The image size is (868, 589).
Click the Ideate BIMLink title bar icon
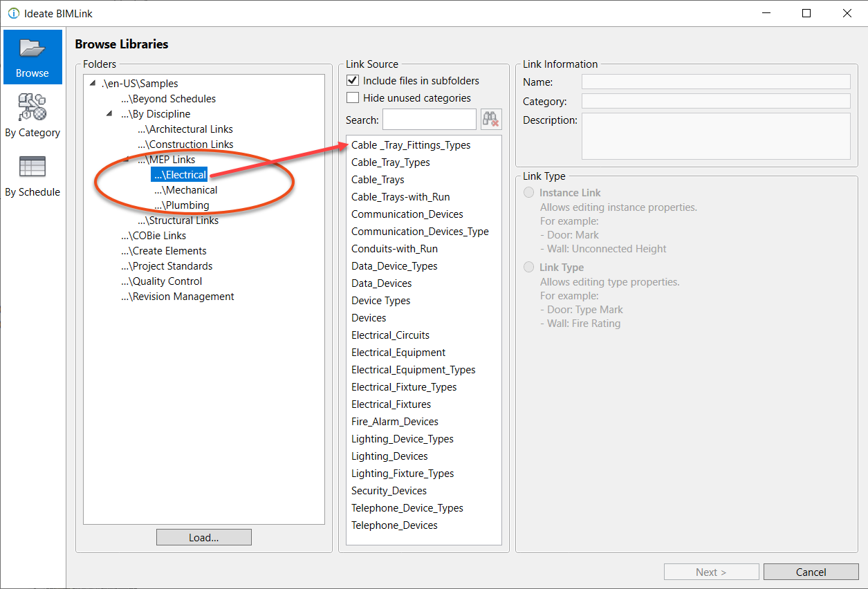tap(13, 13)
